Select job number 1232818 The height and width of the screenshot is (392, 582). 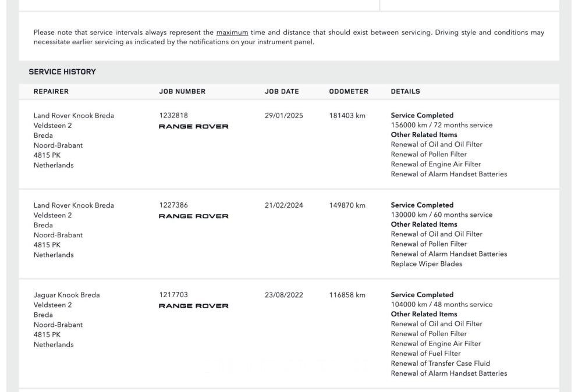click(173, 116)
